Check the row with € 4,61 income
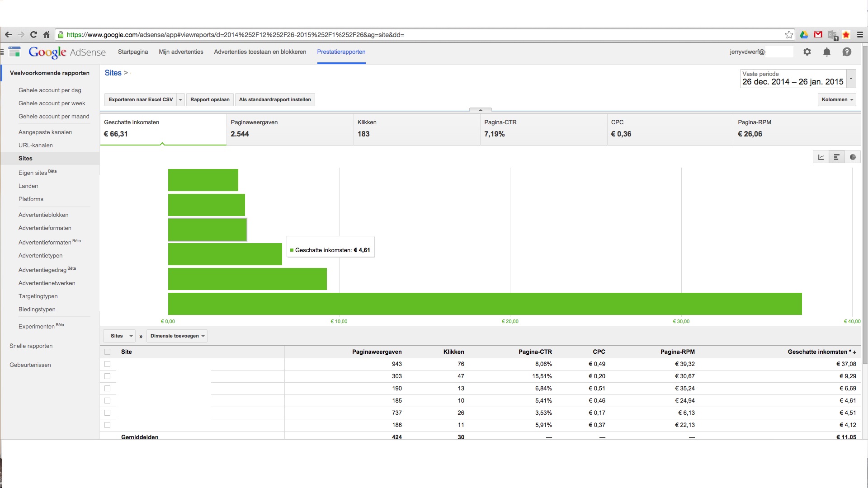Viewport: 868px width, 488px height. [107, 401]
